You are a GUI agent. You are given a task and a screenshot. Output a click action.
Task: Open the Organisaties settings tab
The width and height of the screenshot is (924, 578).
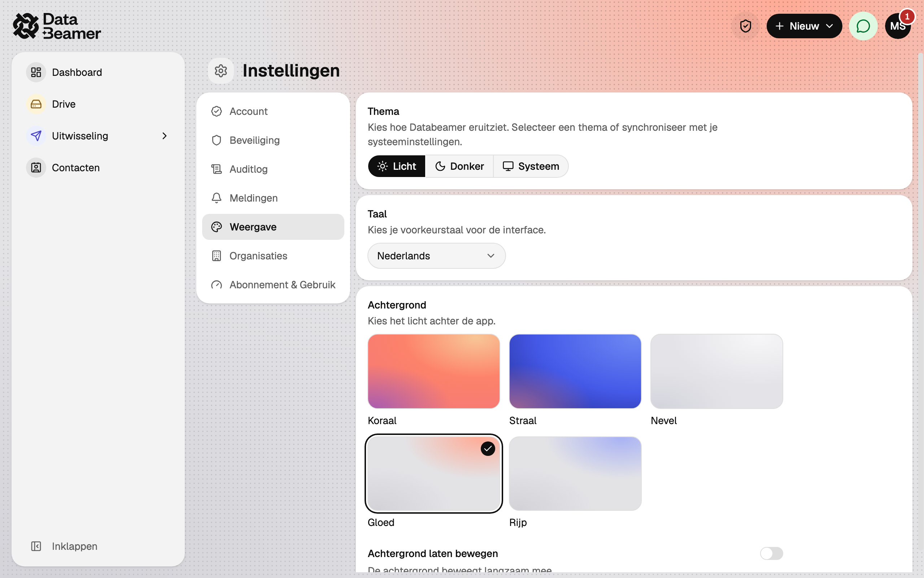(x=273, y=256)
